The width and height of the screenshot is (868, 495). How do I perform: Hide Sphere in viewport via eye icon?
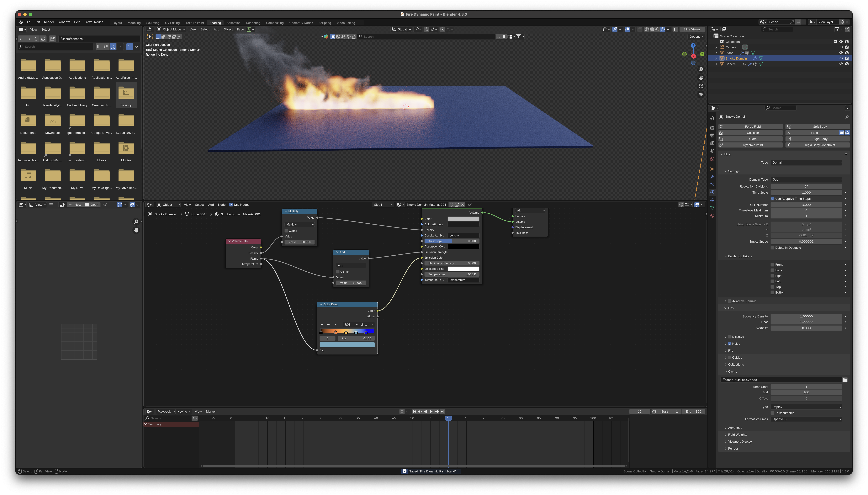click(841, 64)
